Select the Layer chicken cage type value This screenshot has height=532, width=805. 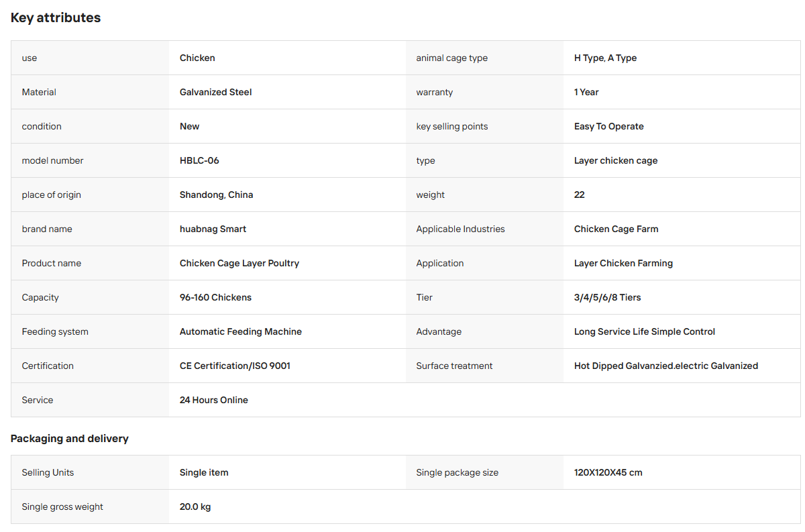pyautogui.click(x=616, y=160)
